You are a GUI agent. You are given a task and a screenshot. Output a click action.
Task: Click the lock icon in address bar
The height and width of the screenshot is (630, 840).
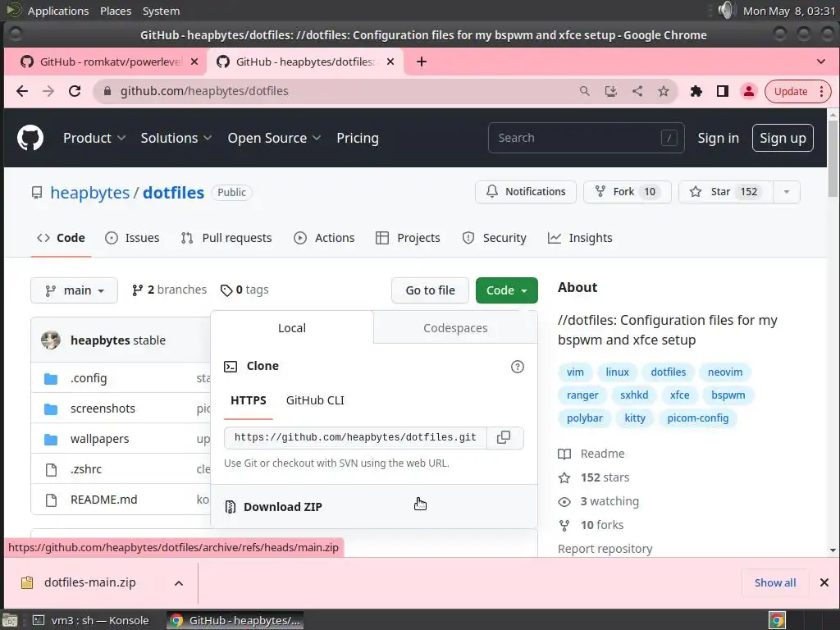(107, 91)
